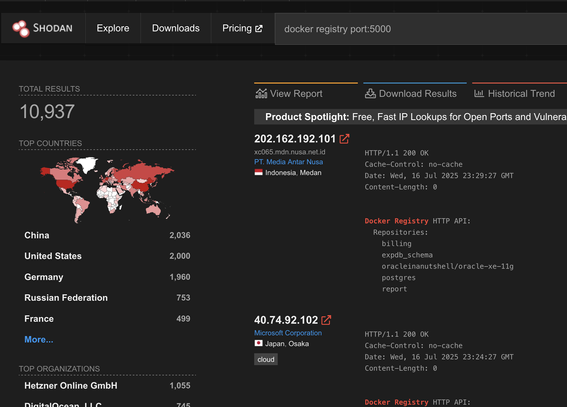The image size is (567, 407).
Task: Click the Indonesia flag icon
Action: [x=259, y=172]
